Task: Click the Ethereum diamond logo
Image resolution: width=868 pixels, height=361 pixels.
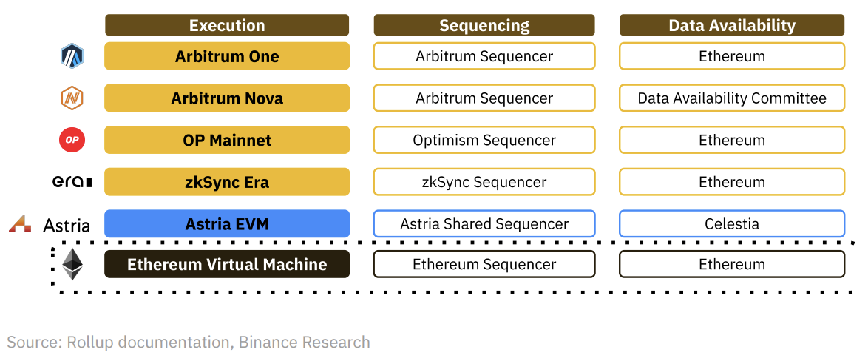Action: [72, 264]
